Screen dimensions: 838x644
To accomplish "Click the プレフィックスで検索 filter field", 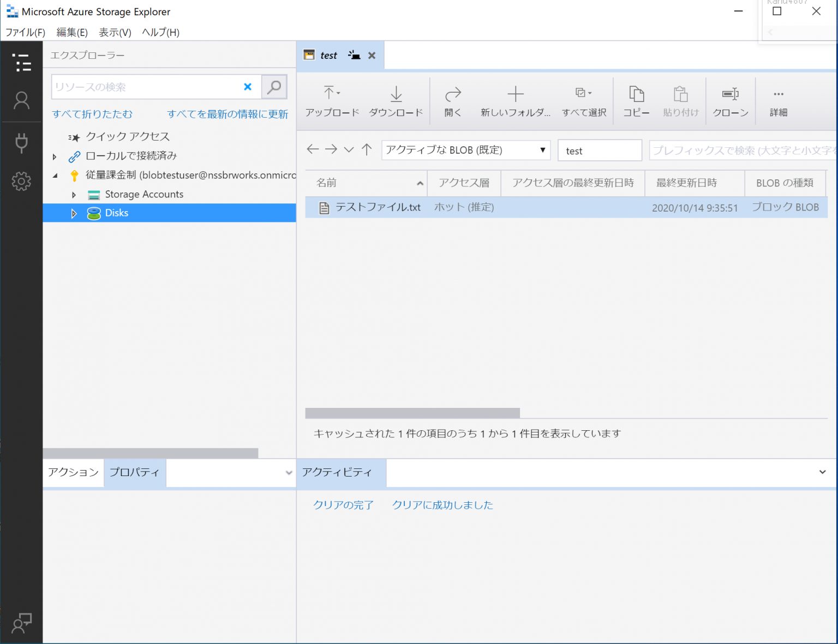I will 743,151.
